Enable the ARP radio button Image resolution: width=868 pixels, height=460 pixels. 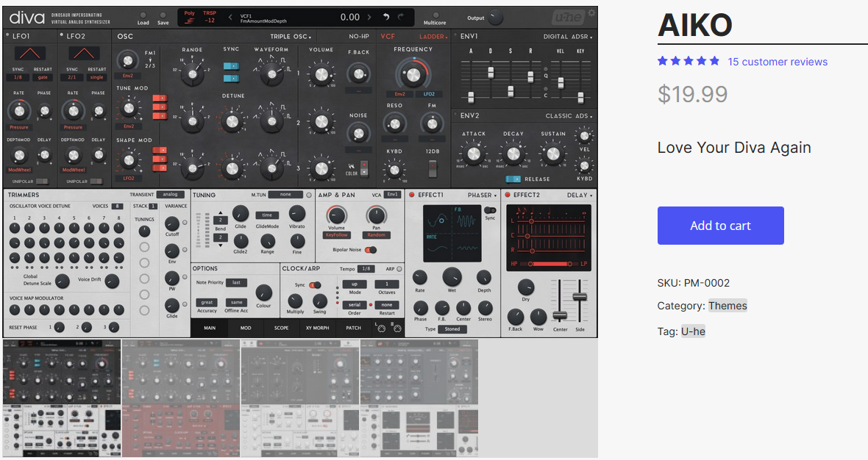[x=399, y=269]
